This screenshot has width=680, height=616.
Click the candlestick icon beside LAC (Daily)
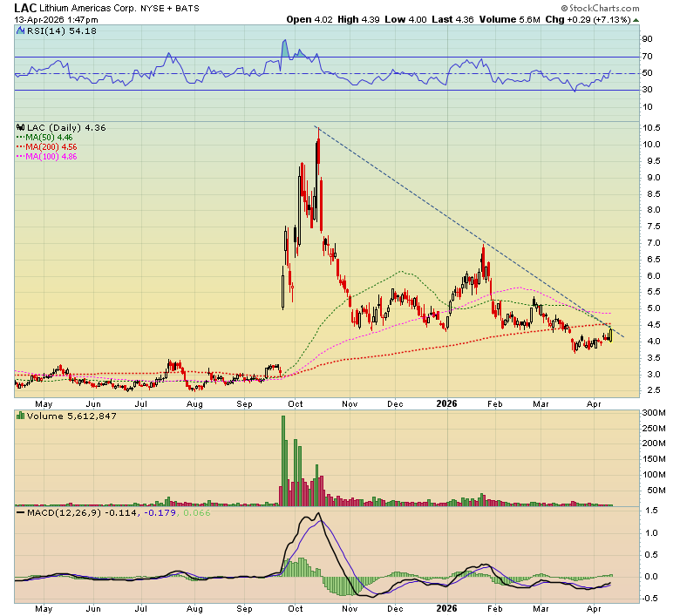point(20,127)
